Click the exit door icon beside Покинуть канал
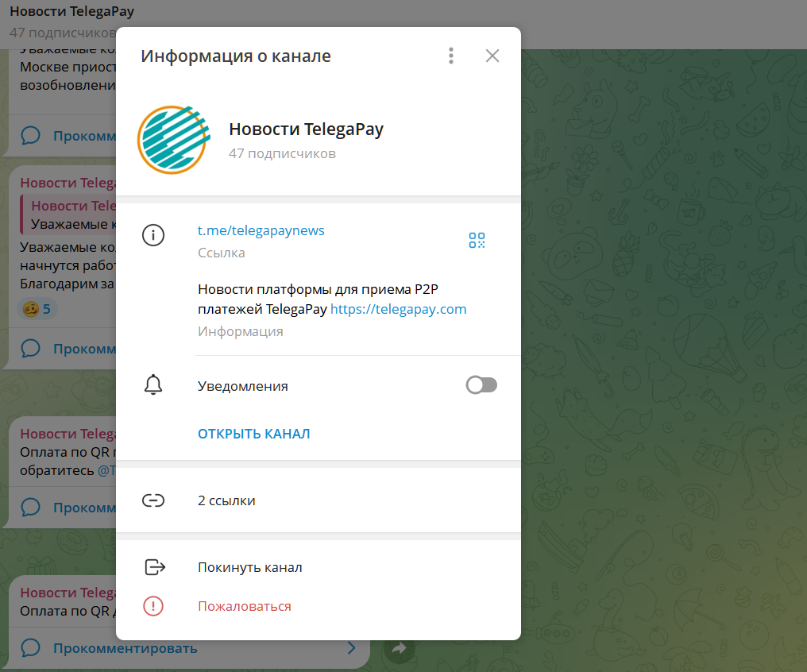The height and width of the screenshot is (672, 807). point(153,566)
